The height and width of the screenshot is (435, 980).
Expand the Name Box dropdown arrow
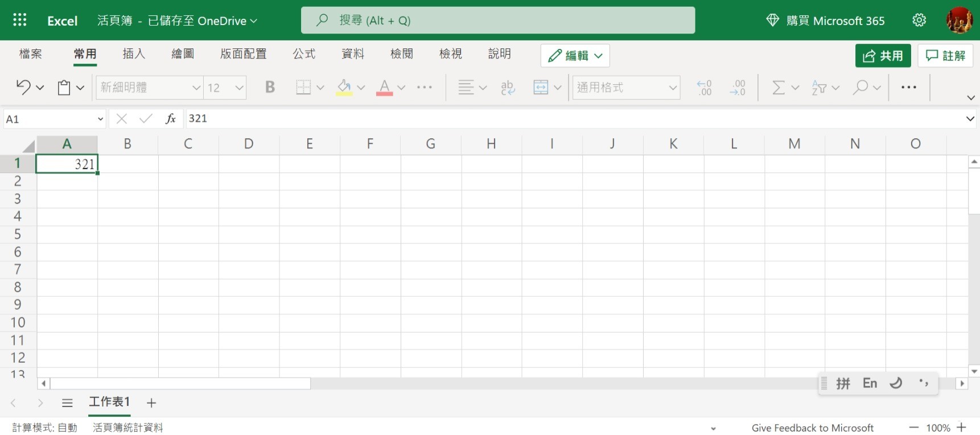click(x=100, y=119)
